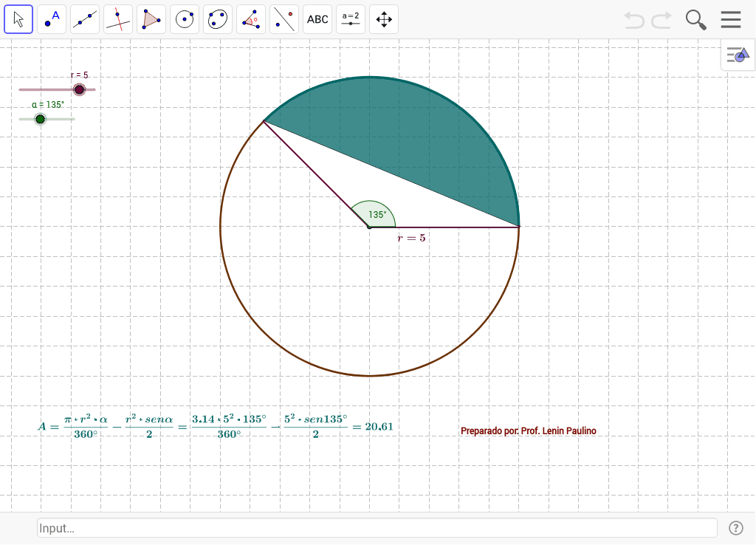Expand the style bar panel
This screenshot has height=545, width=756.
pos(738,55)
